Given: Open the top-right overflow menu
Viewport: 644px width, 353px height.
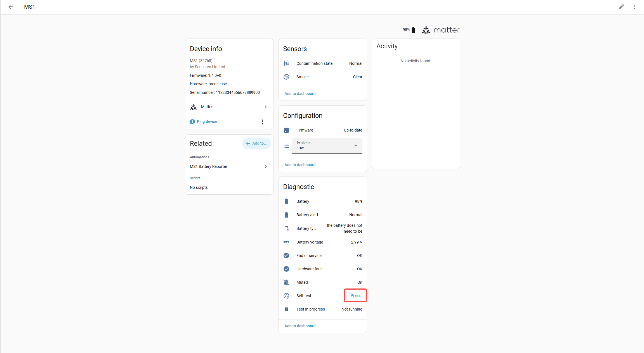Looking at the screenshot, I should pyautogui.click(x=634, y=7).
